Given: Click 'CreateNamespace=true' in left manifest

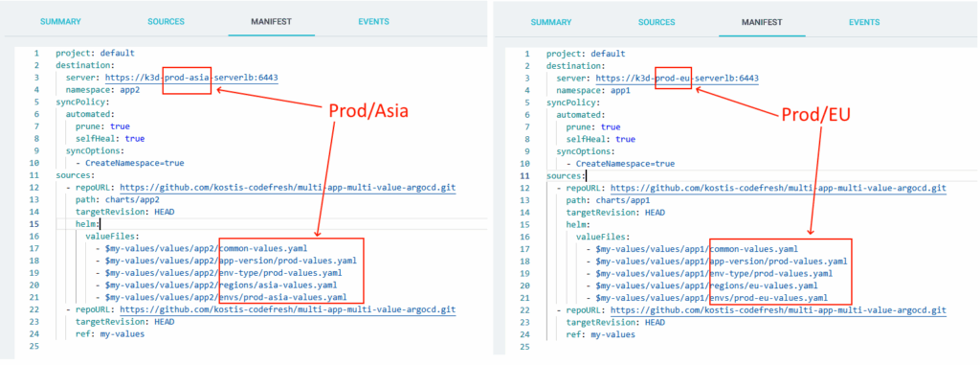Looking at the screenshot, I should click(x=134, y=163).
